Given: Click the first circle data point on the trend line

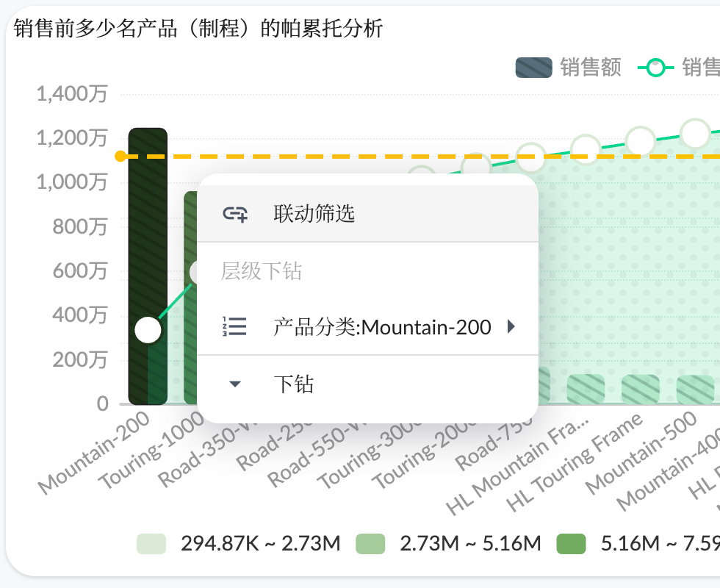Looking at the screenshot, I should point(148,329).
